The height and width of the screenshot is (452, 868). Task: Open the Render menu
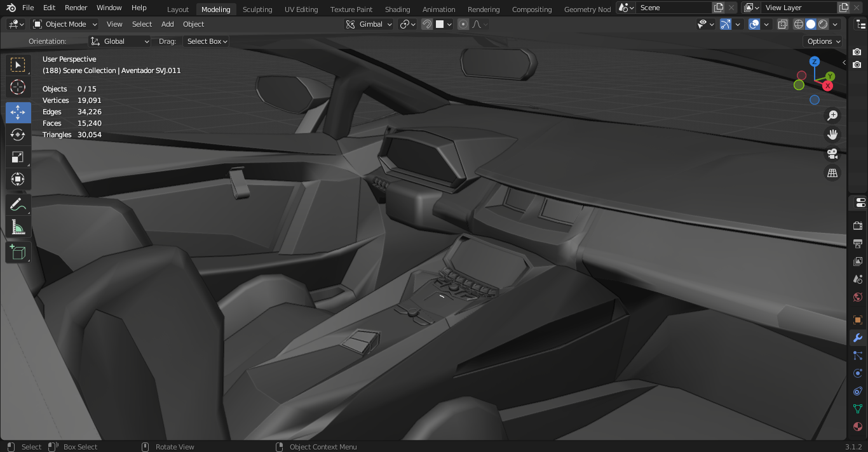[x=76, y=8]
